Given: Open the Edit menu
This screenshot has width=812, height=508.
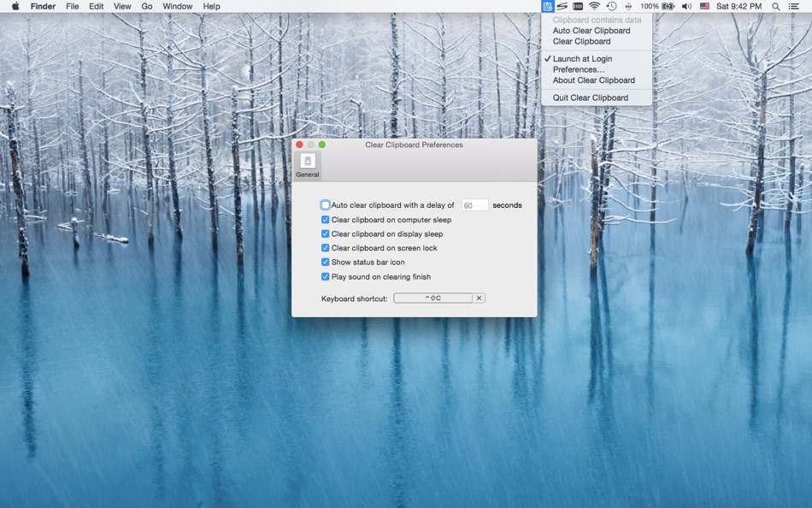Looking at the screenshot, I should 97,6.
